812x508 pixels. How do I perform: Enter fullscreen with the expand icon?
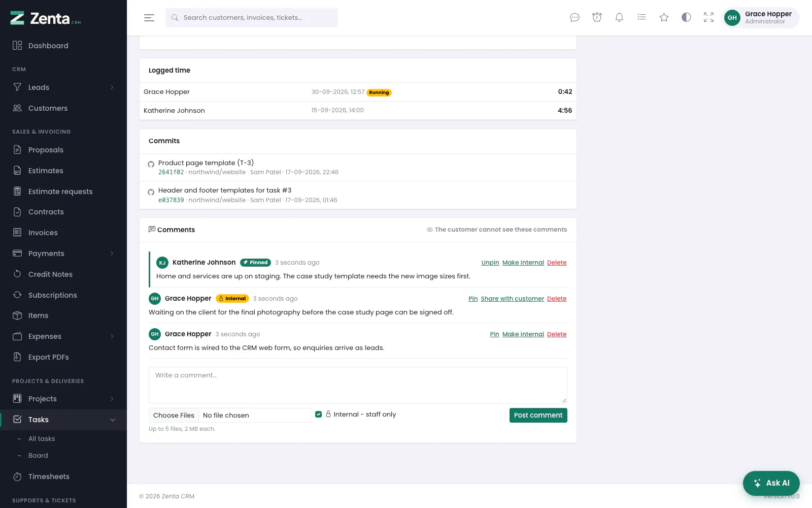(708, 18)
